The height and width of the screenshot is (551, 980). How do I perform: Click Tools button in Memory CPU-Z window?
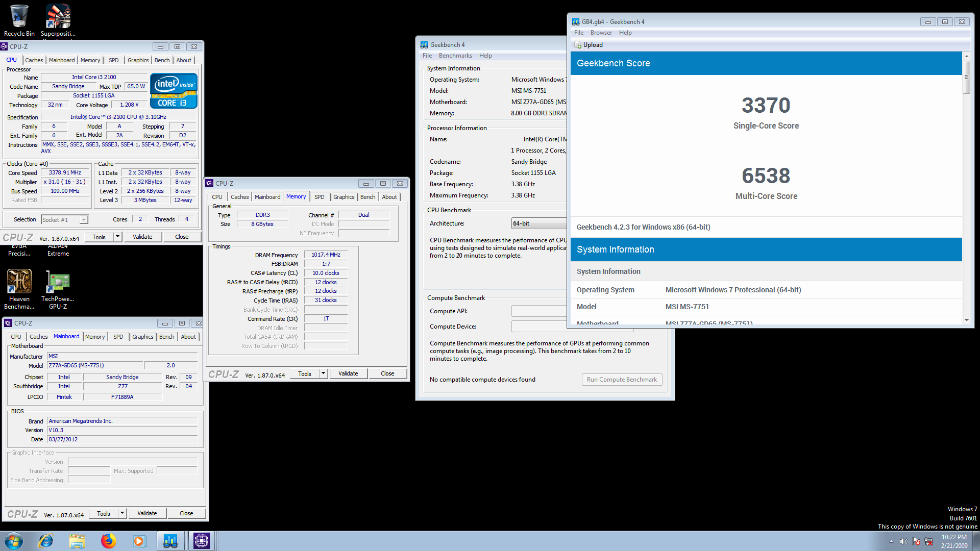pyautogui.click(x=305, y=373)
